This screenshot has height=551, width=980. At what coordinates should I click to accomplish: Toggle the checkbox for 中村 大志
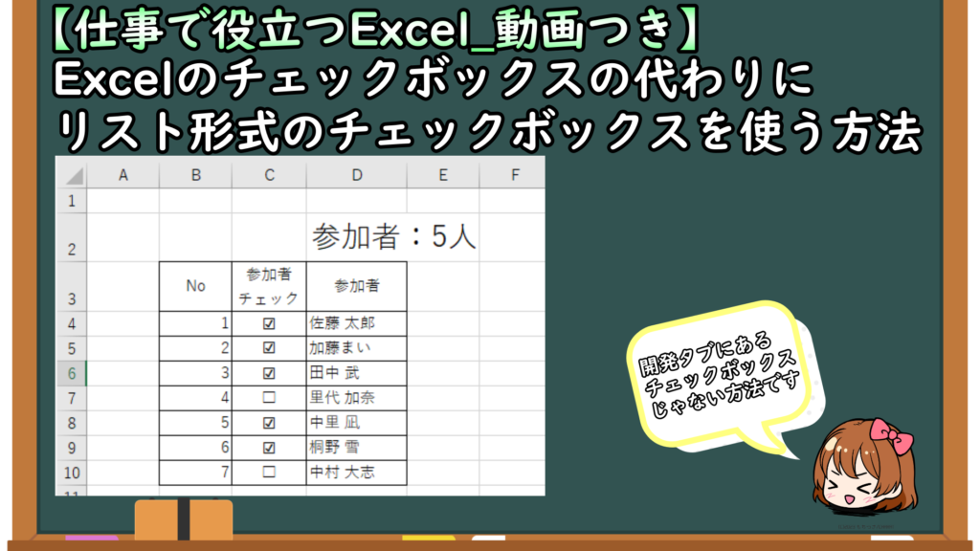point(269,472)
